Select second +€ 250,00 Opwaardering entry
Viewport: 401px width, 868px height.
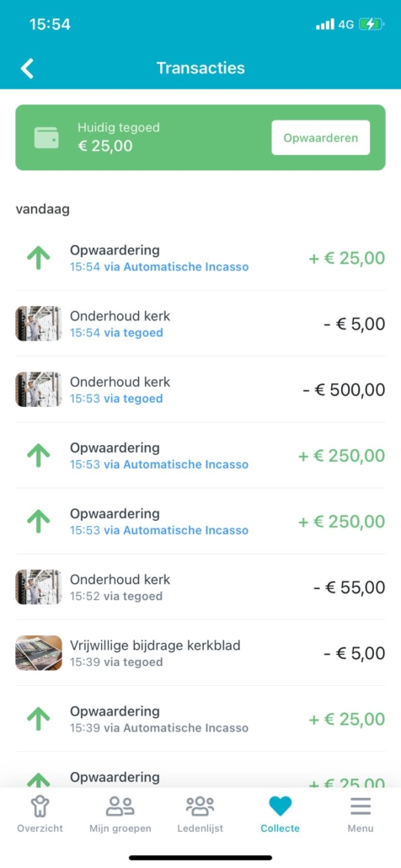pyautogui.click(x=200, y=521)
